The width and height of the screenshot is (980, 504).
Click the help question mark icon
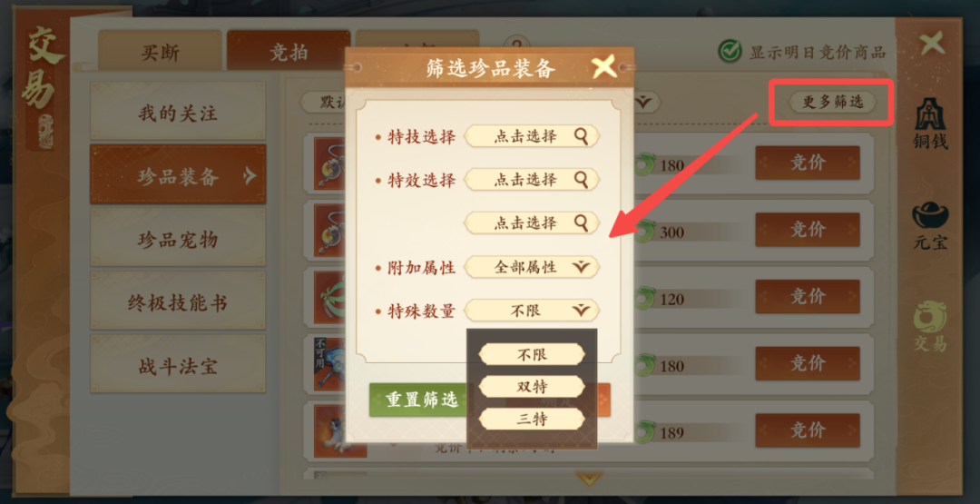[516, 44]
